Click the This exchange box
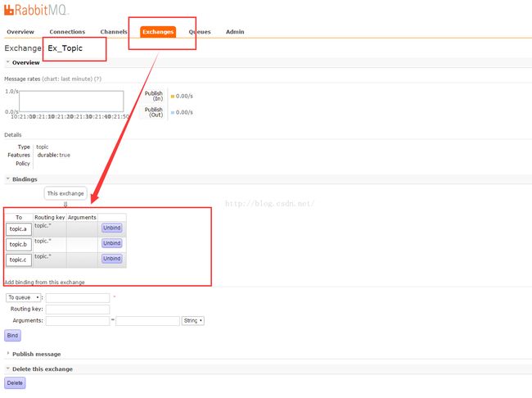Viewport: 532px width, 398px height. [x=65, y=193]
